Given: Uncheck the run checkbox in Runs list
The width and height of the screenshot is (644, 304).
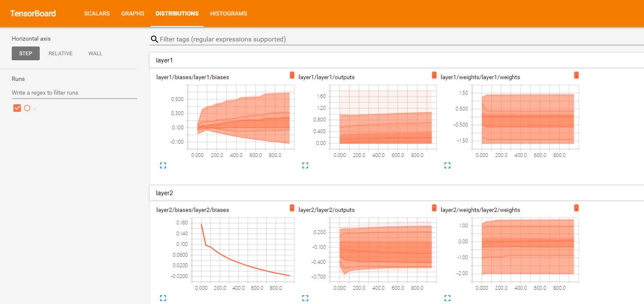Looking at the screenshot, I should [x=17, y=108].
